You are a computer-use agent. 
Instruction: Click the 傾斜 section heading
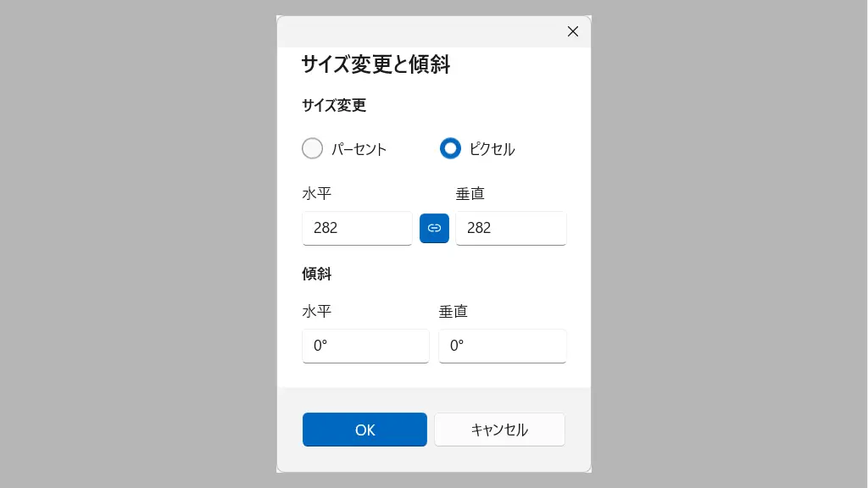(x=317, y=274)
